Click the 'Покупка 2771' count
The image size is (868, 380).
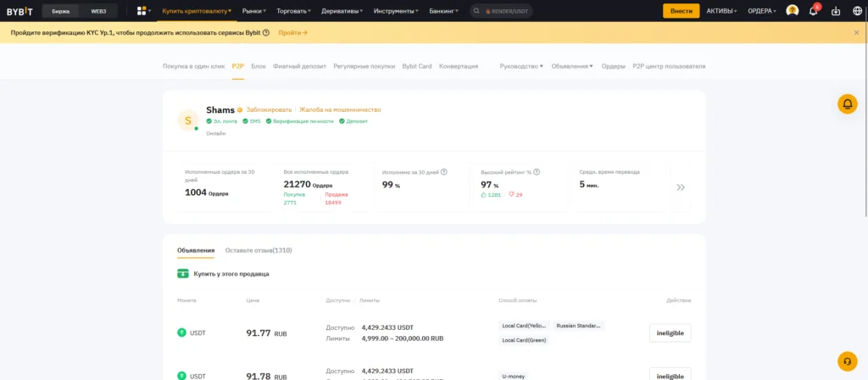[294, 198]
